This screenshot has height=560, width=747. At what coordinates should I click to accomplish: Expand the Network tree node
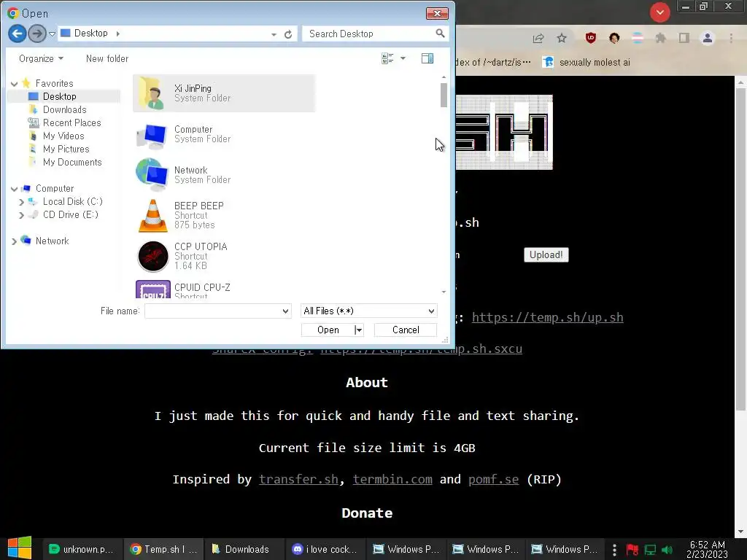[x=15, y=241]
